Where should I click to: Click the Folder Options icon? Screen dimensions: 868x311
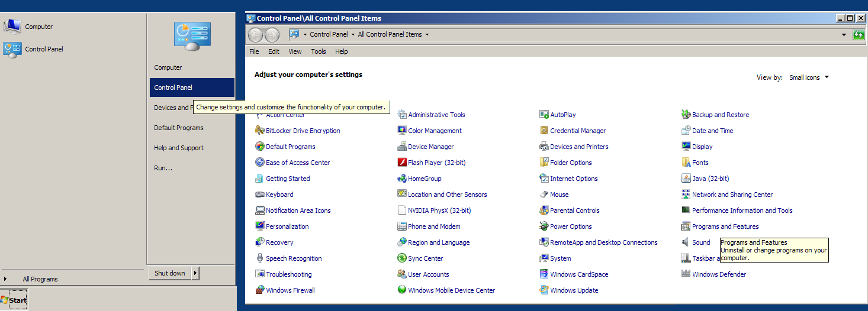click(544, 163)
